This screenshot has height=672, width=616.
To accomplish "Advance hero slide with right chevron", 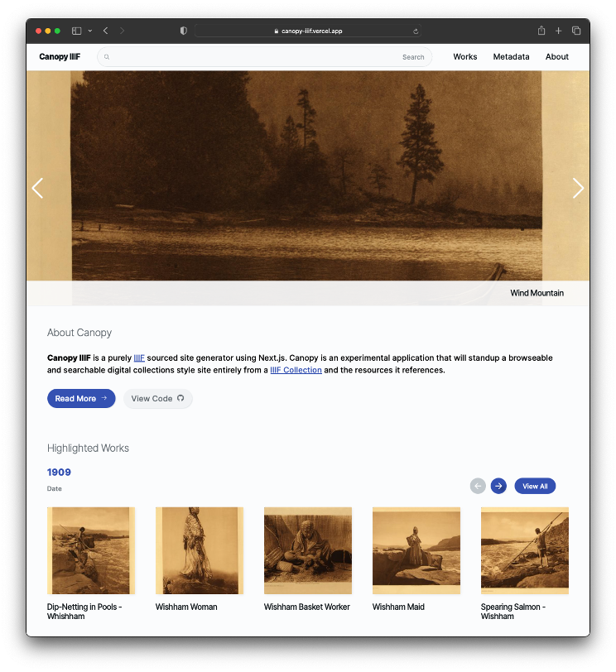I will click(x=578, y=188).
